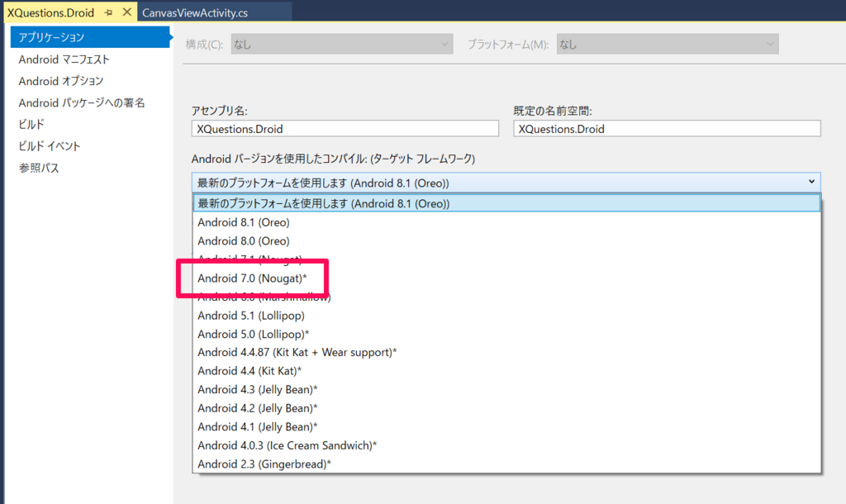The image size is (846, 504).
Task: Select Android 4.4 (Kit Kat) from list
Action: pos(506,371)
